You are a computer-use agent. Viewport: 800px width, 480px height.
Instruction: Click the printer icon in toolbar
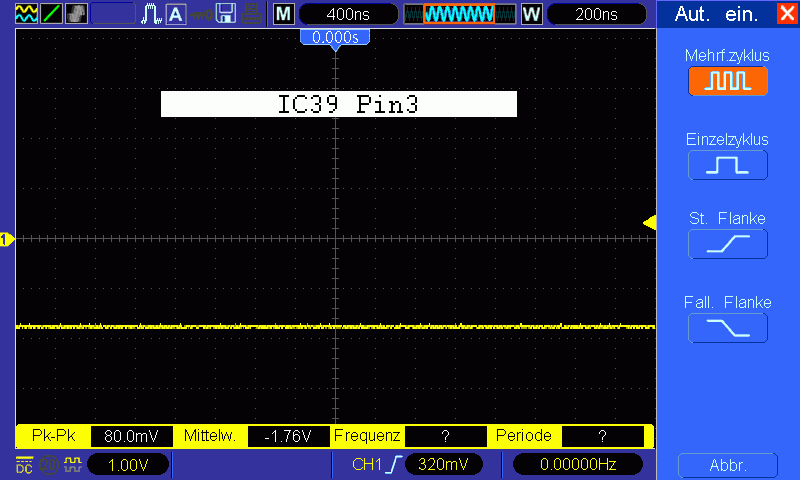click(x=252, y=14)
